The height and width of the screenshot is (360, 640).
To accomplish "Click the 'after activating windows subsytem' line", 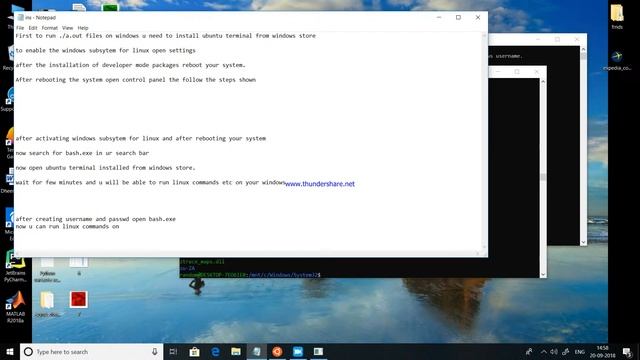I will click(140, 139).
